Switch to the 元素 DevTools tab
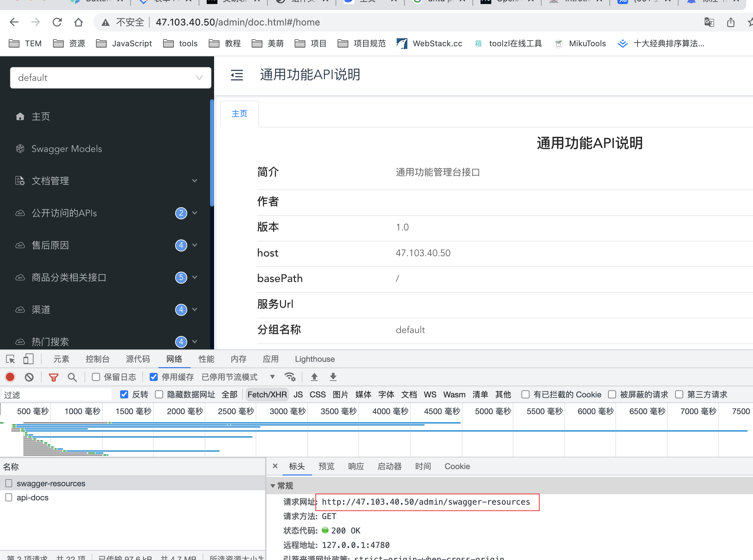753x560 pixels. click(61, 359)
